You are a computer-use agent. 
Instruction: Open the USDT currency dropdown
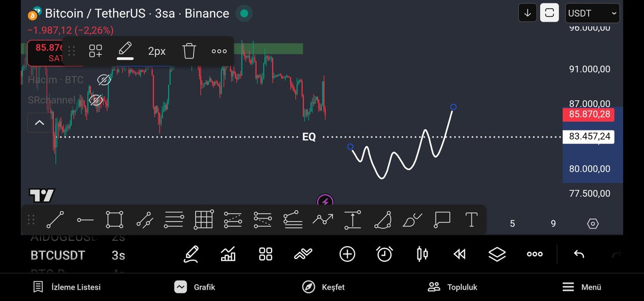point(592,13)
